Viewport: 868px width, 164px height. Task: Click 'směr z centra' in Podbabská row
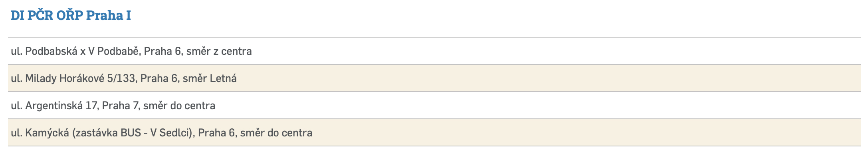[219, 51]
